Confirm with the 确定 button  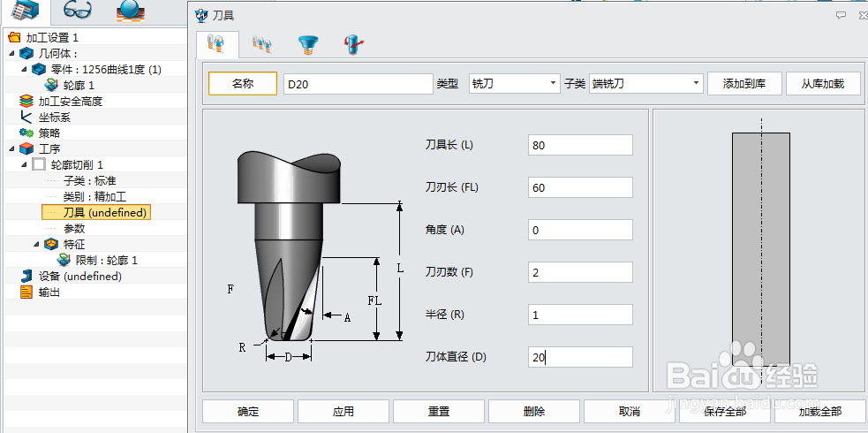(248, 412)
